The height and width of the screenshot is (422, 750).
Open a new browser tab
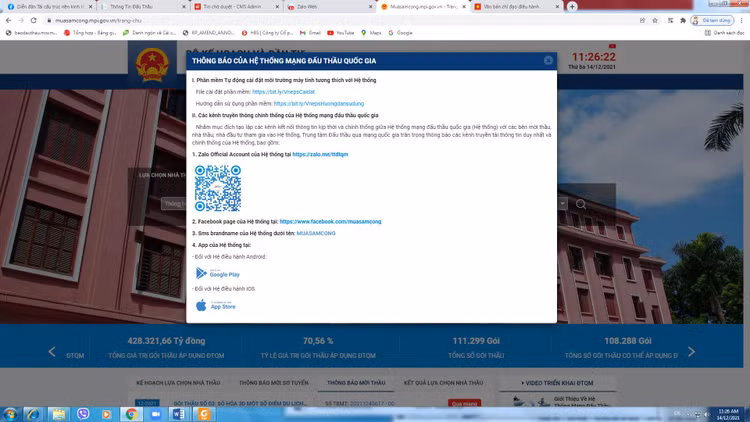point(572,7)
